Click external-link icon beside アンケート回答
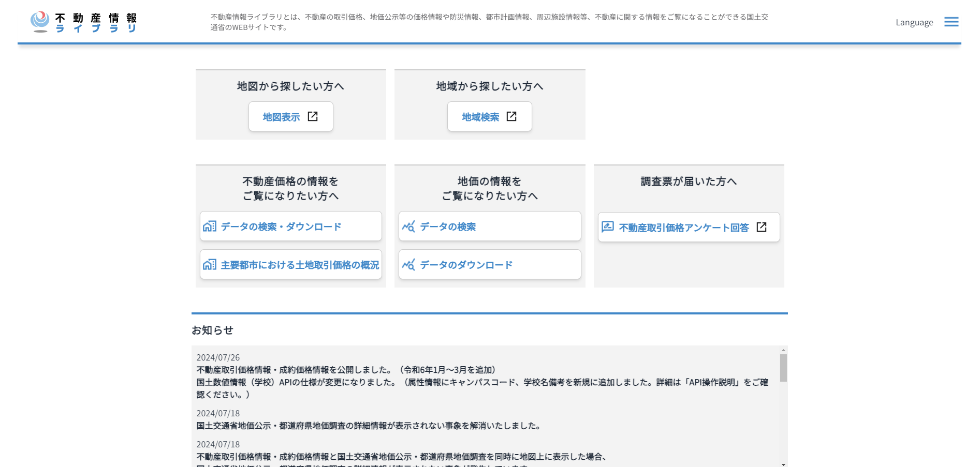This screenshot has width=980, height=467. (x=762, y=227)
